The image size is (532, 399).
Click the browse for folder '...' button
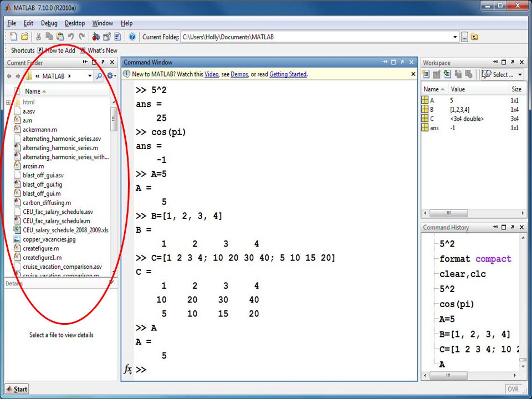click(x=464, y=37)
